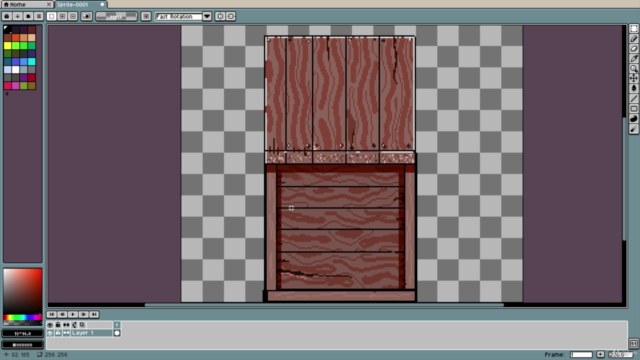Go to next frame
The width and height of the screenshot is (640, 360).
pyautogui.click(x=83, y=314)
